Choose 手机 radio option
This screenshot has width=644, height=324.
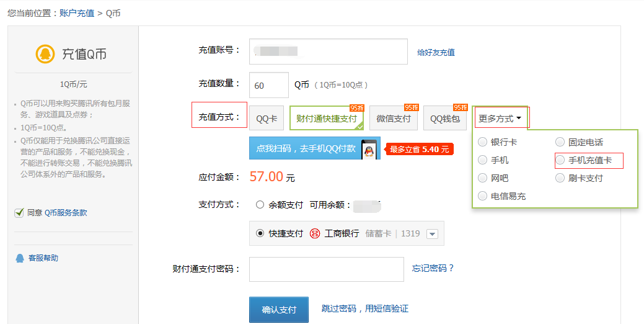click(x=483, y=160)
